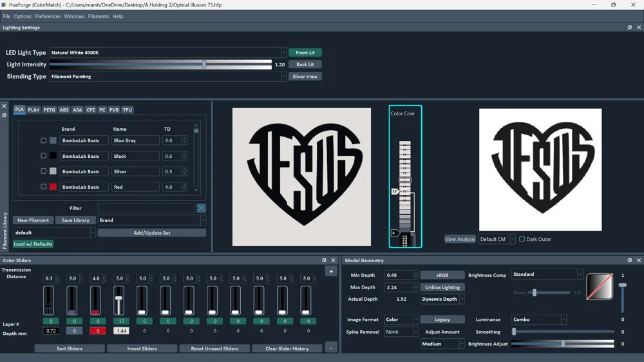
Task: Click Invert Sliders
Action: pos(142,348)
